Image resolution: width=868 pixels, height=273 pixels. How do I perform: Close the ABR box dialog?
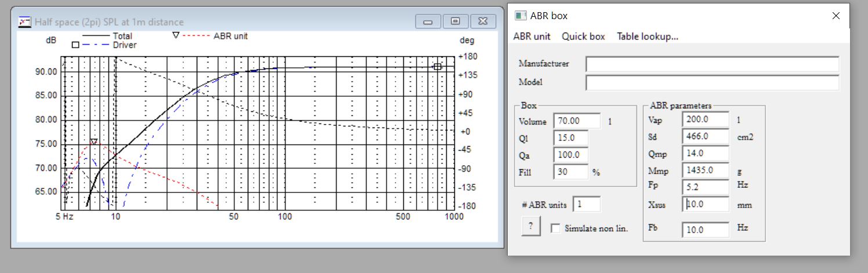coord(836,16)
